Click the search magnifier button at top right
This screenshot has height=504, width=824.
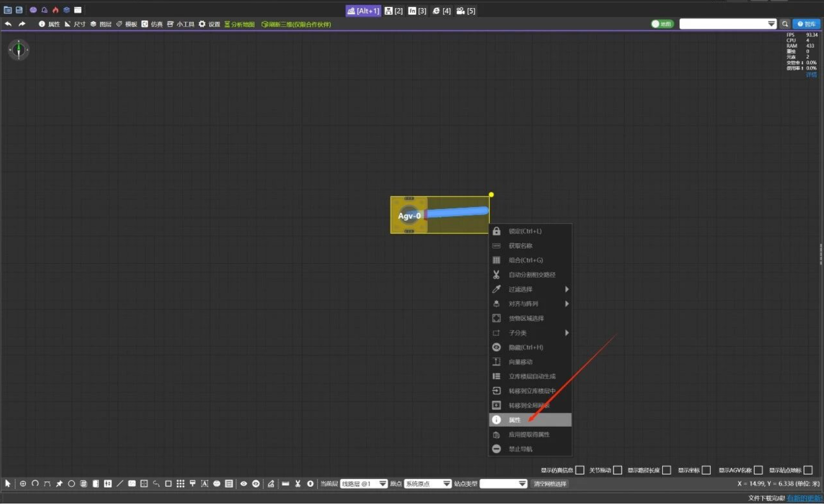(785, 24)
